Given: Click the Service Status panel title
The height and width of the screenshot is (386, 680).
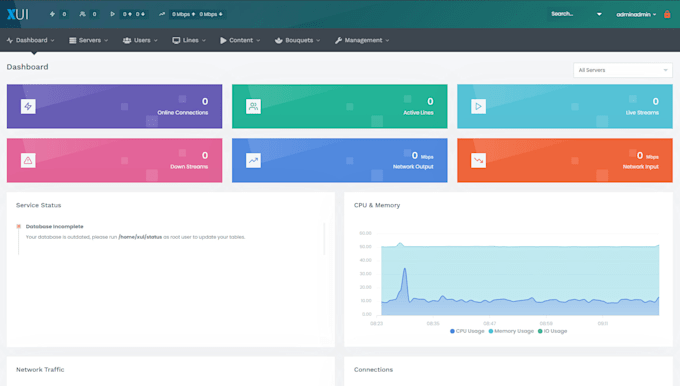Looking at the screenshot, I should (x=39, y=205).
